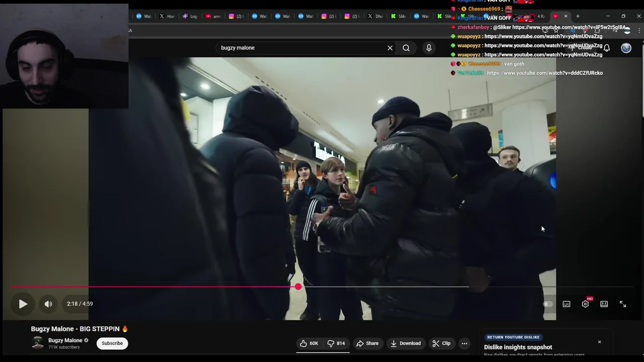Close the active YouTube browser tab
644x362 pixels.
(566, 16)
